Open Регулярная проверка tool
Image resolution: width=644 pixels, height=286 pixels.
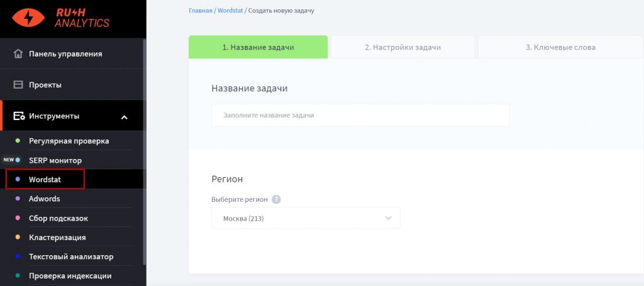tap(69, 141)
